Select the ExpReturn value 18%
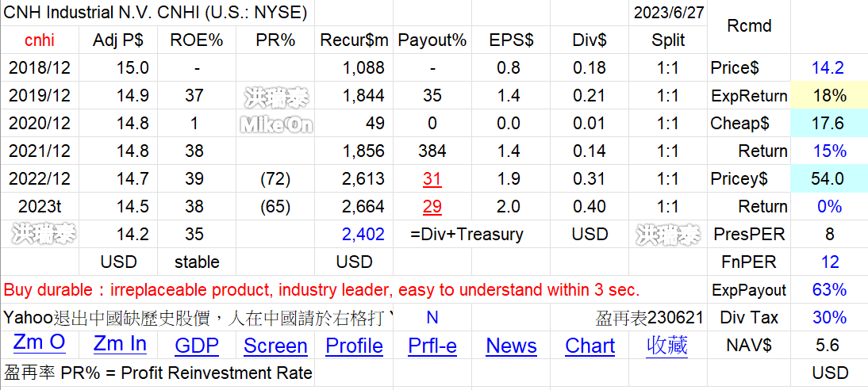Viewport: 868px width, 390px height. pyautogui.click(x=830, y=95)
